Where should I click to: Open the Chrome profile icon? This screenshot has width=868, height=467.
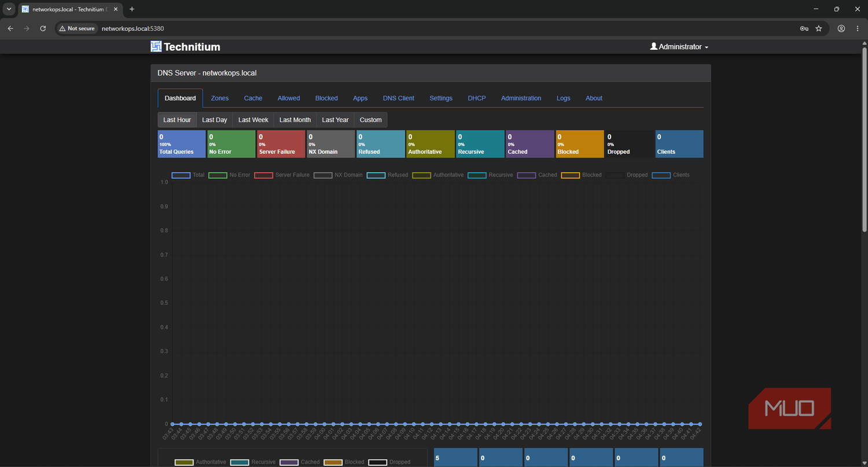841,28
